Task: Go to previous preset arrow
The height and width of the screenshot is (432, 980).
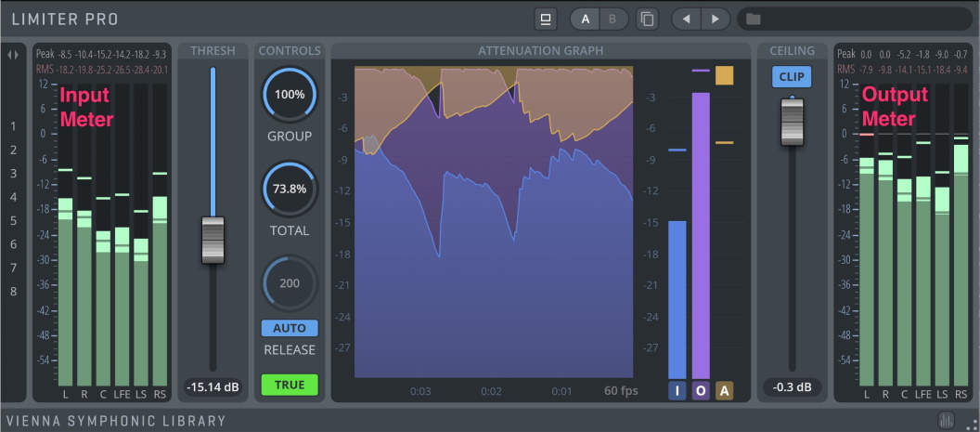Action: [686, 19]
